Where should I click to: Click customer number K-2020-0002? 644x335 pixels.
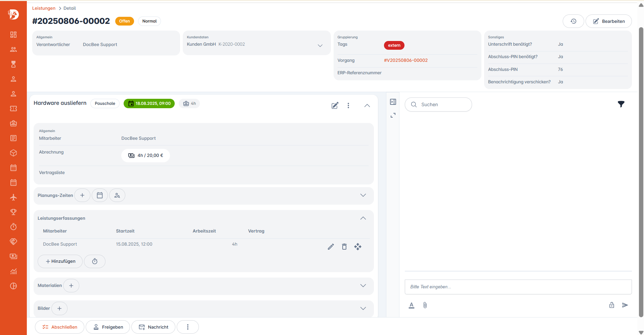(x=232, y=44)
